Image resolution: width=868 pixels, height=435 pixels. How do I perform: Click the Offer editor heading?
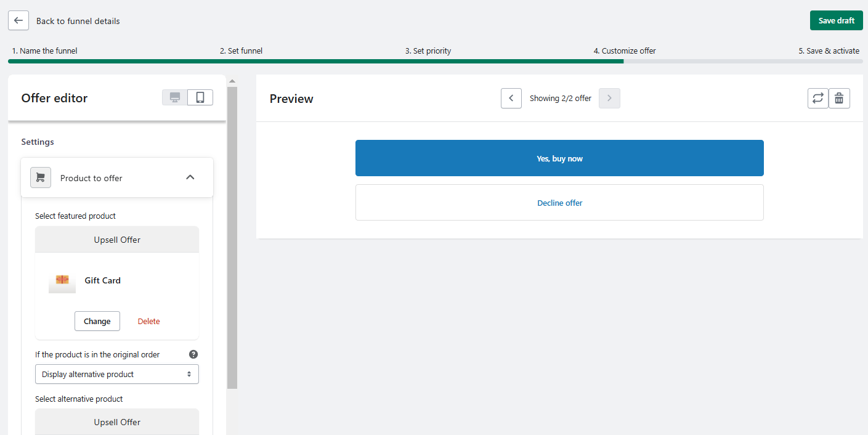point(54,98)
